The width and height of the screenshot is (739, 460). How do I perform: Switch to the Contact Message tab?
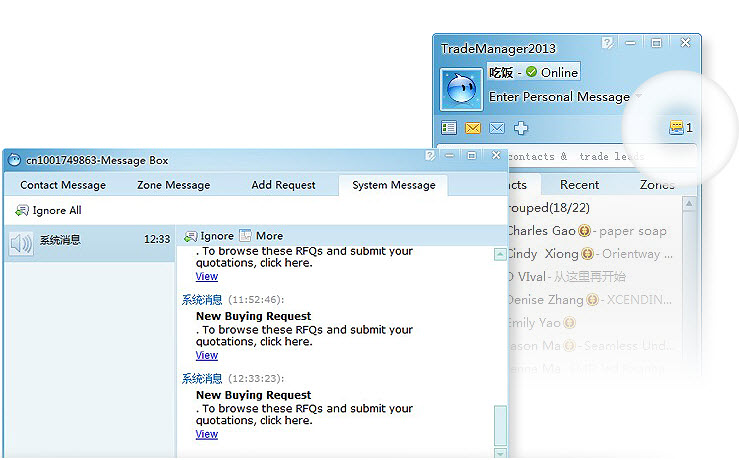(63, 185)
